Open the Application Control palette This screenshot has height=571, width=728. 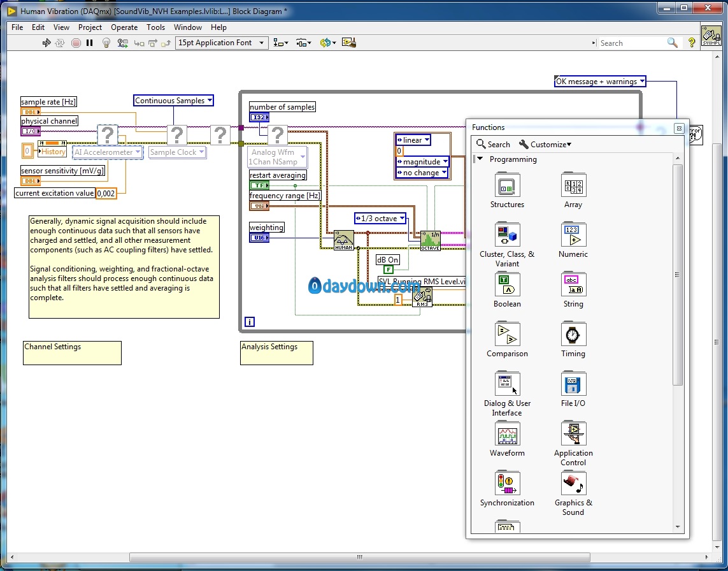573,444
